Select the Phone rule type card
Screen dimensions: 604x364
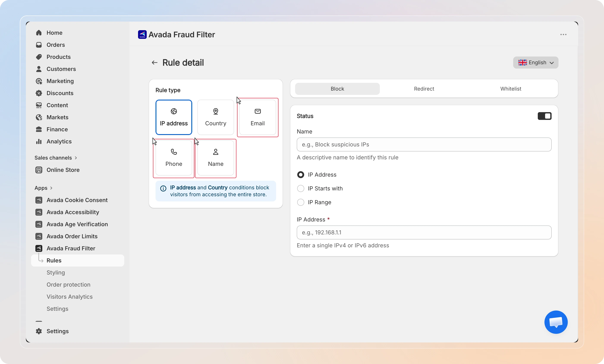pyautogui.click(x=174, y=158)
